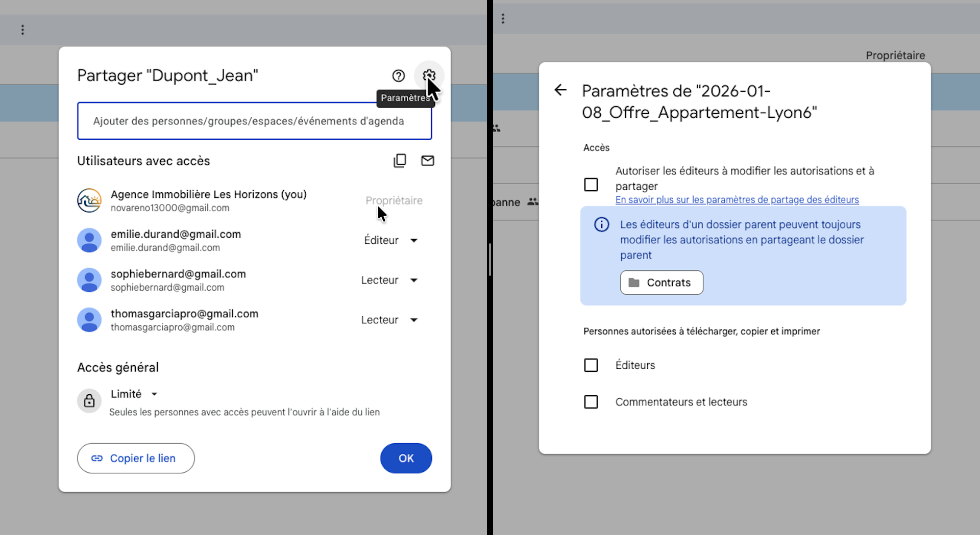Check the Éditeurs download permission box
This screenshot has width=980, height=535.
591,365
